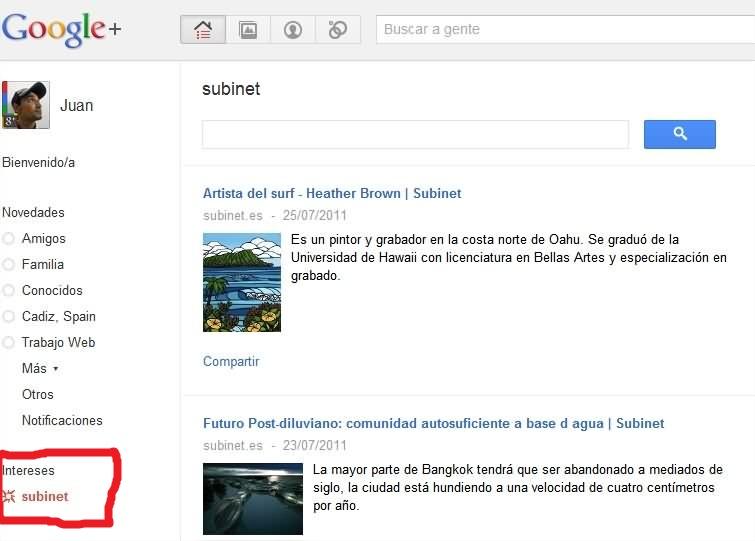Select the Amigos circle
The width and height of the screenshot is (755, 541).
(43, 238)
